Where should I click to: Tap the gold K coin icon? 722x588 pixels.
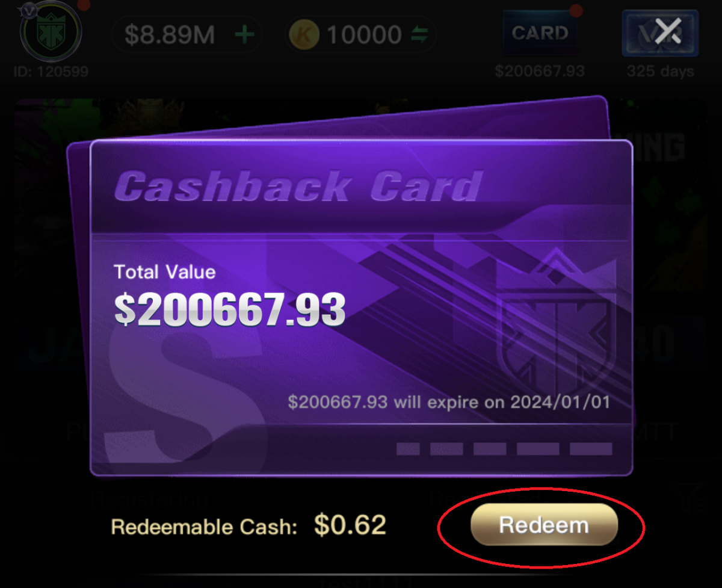[304, 35]
